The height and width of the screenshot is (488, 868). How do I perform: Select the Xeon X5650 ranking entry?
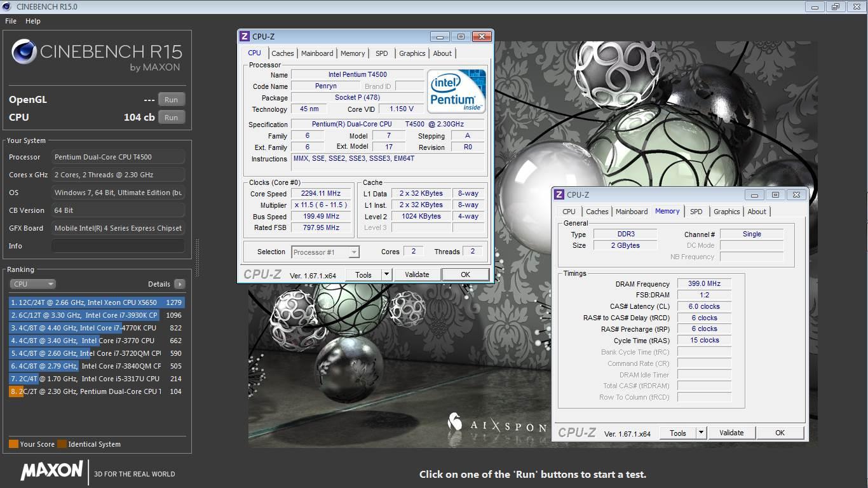pyautogui.click(x=97, y=302)
